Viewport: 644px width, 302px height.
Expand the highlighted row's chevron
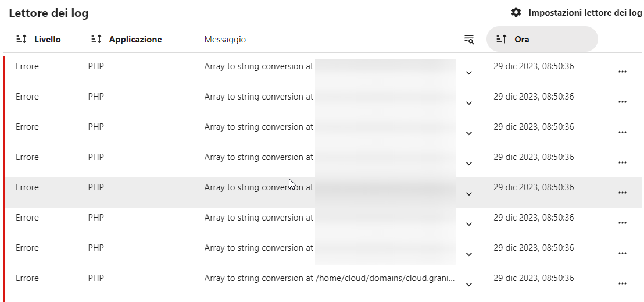(x=469, y=194)
